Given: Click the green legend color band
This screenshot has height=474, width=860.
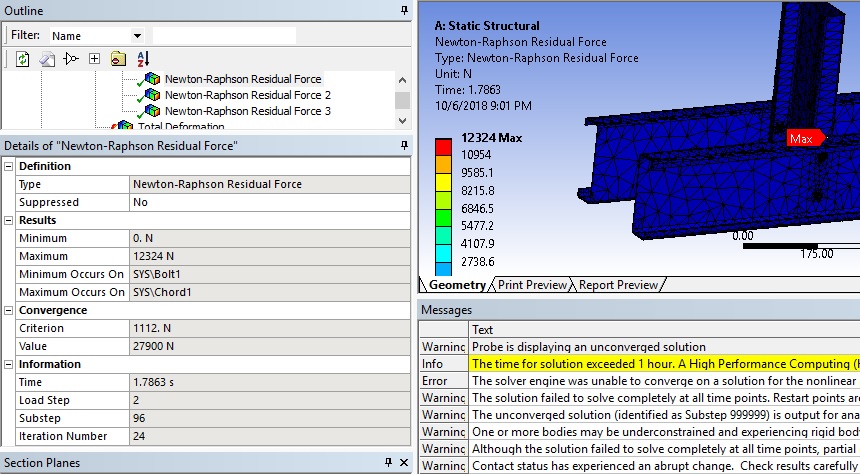Looking at the screenshot, I should pyautogui.click(x=443, y=217).
